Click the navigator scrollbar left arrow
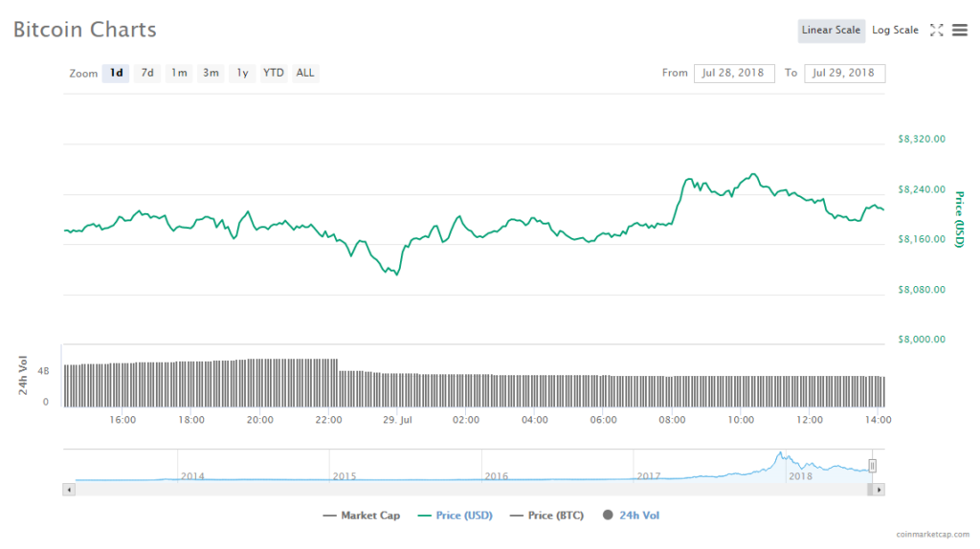This screenshot has height=549, width=980. point(68,490)
